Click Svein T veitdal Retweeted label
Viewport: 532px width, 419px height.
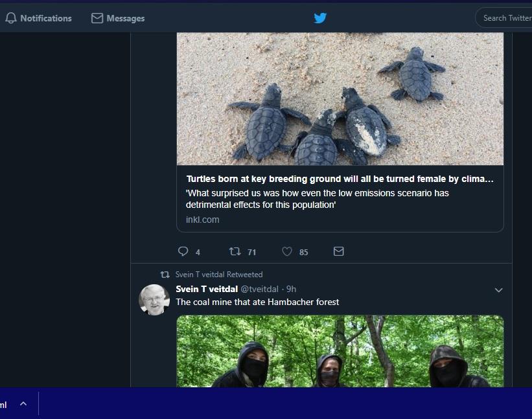click(219, 275)
